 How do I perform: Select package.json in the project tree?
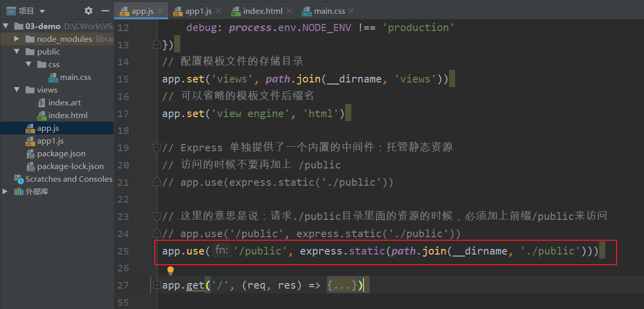pos(61,153)
